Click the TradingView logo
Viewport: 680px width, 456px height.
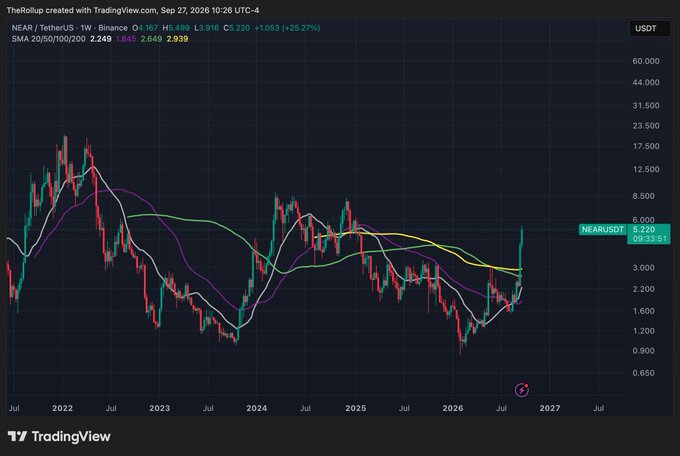click(59, 436)
